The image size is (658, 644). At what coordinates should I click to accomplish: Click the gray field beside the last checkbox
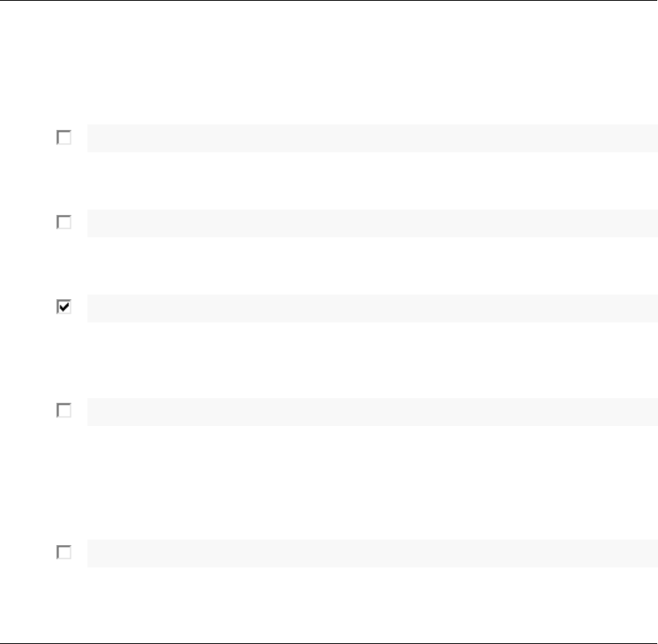pos(371,553)
